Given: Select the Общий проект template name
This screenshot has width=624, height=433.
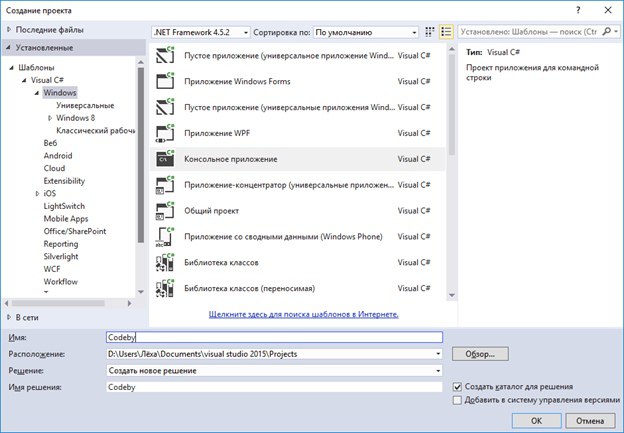Looking at the screenshot, I should (211, 211).
